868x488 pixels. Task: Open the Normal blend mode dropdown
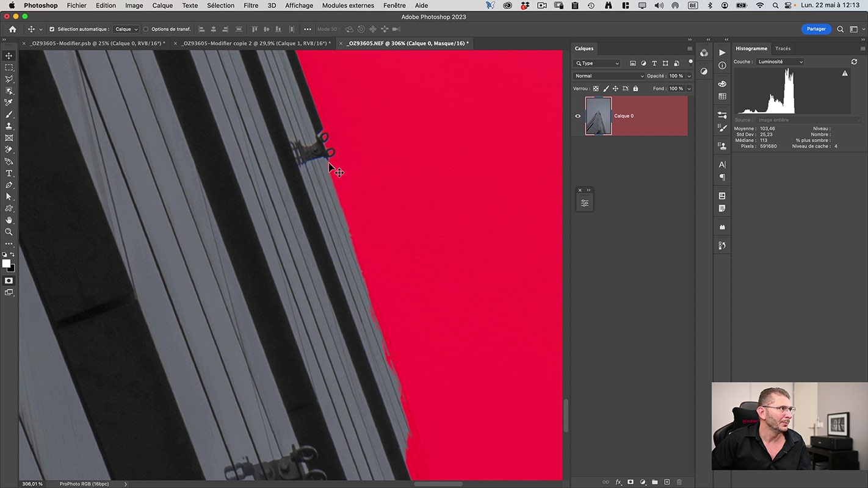coord(609,76)
